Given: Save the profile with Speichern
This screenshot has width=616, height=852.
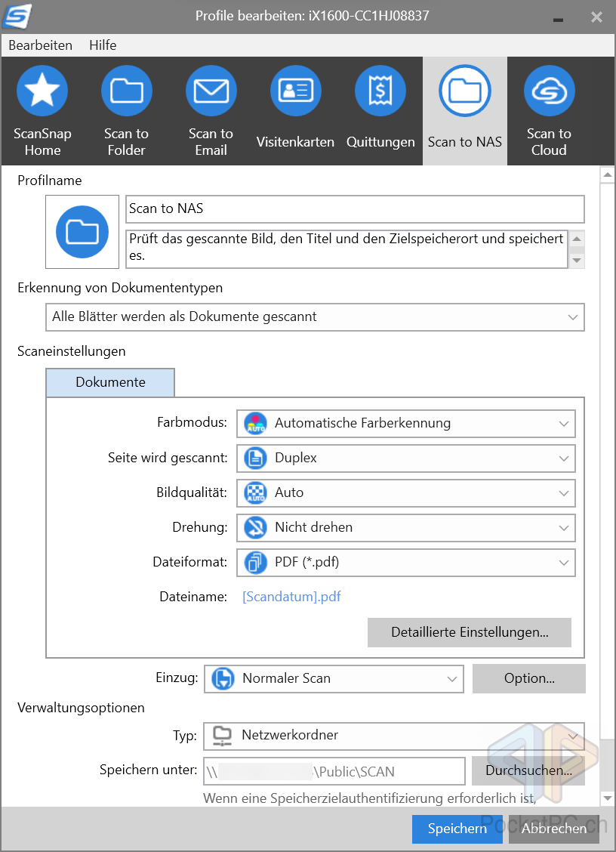Looking at the screenshot, I should point(457,829).
